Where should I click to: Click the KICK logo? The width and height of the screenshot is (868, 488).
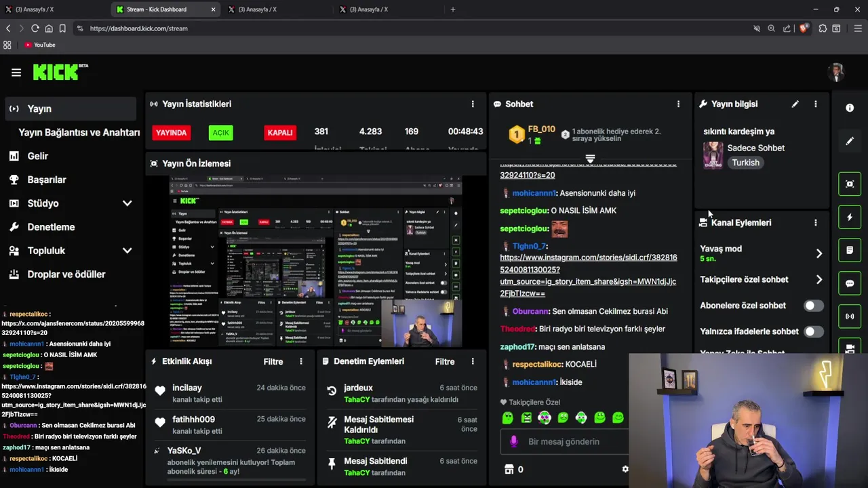[x=60, y=72]
